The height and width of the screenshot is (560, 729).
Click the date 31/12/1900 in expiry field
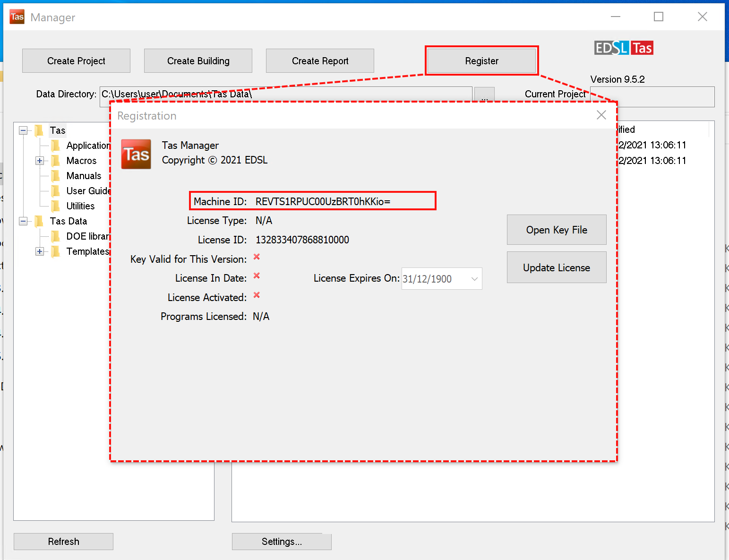coord(427,279)
